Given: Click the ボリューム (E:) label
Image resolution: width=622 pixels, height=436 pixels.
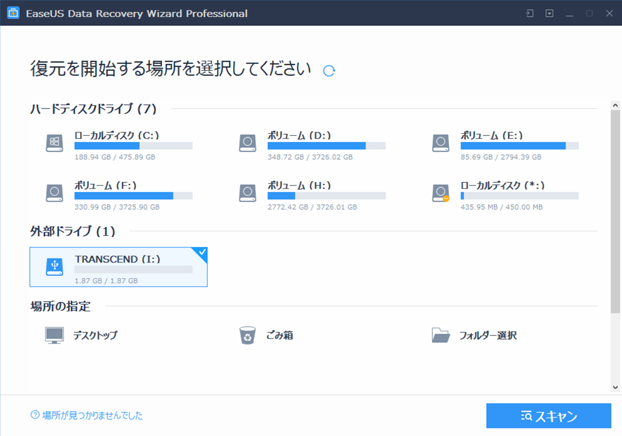Looking at the screenshot, I should click(491, 135).
